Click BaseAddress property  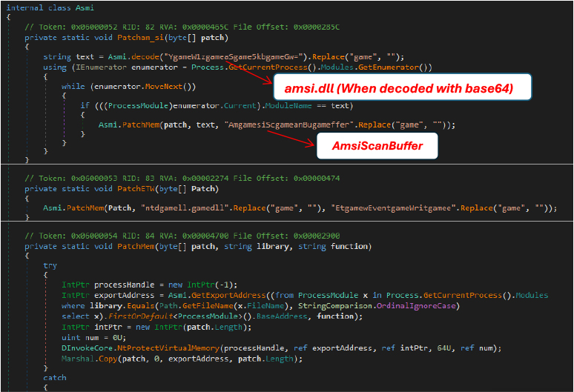(x=281, y=316)
